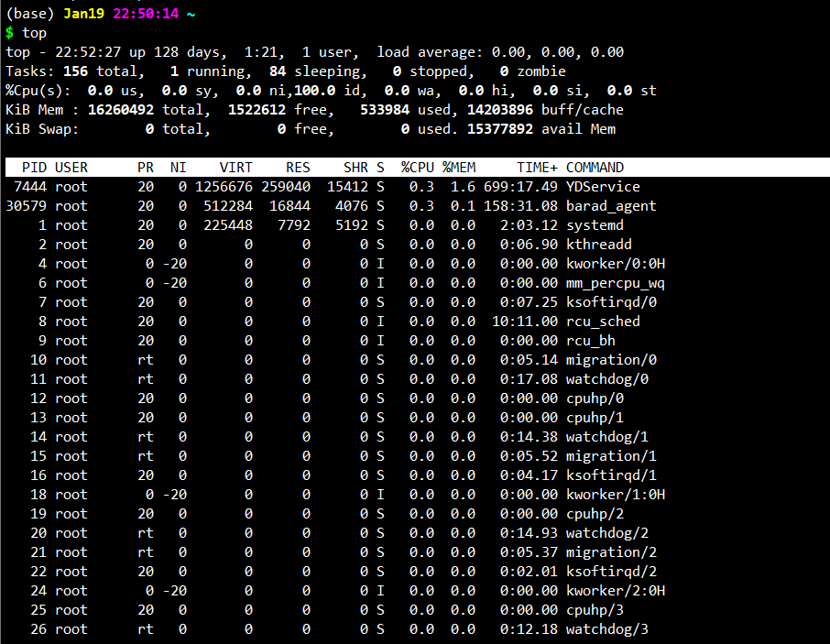The height and width of the screenshot is (644, 830).
Task: Select the TIME+ value 158:31.08
Action: coord(521,206)
